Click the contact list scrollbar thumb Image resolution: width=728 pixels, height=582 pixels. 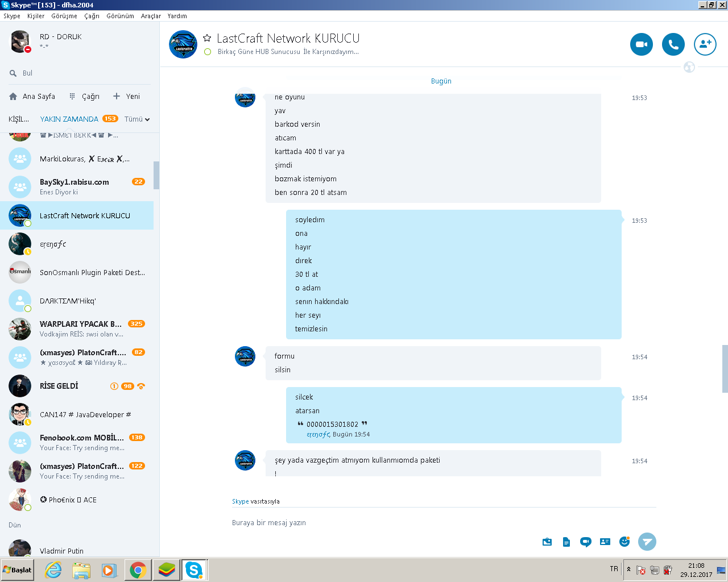click(156, 175)
